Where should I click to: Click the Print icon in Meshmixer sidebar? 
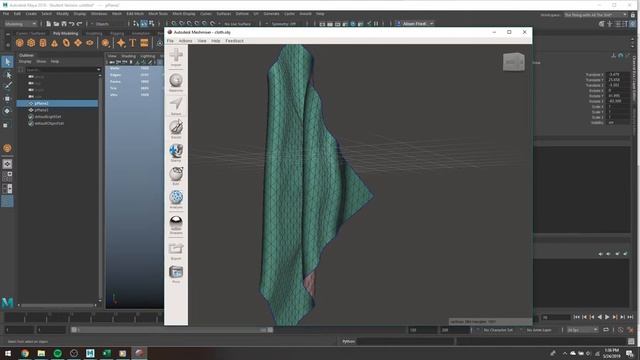click(x=176, y=274)
